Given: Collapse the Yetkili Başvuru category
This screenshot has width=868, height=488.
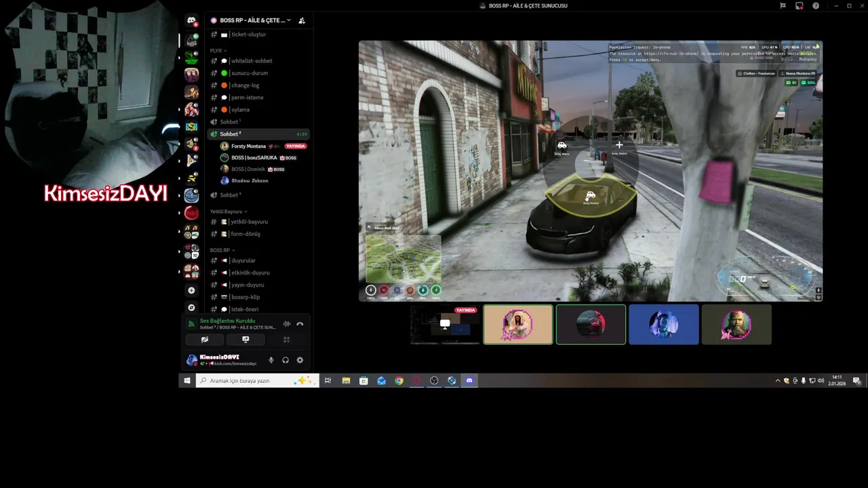Looking at the screenshot, I should tap(229, 211).
